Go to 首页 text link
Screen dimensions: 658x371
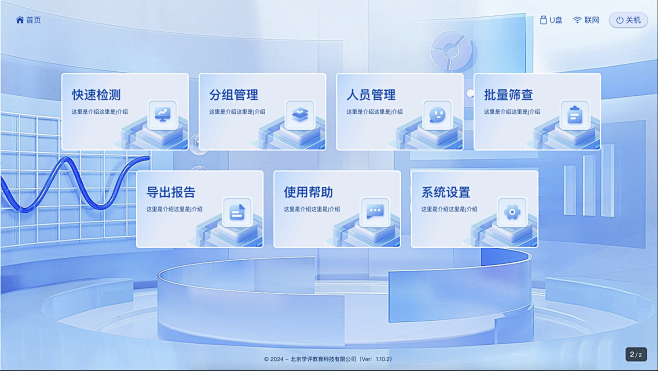tap(34, 20)
